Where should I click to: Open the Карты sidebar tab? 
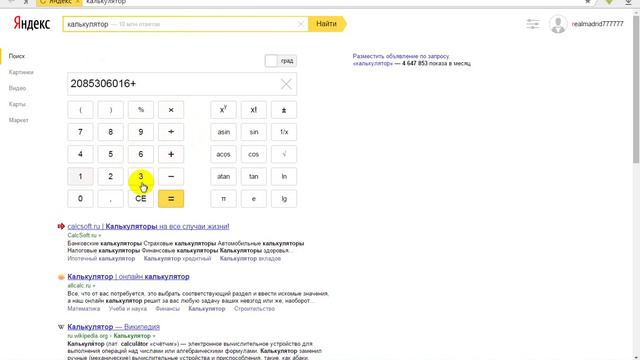[17, 104]
